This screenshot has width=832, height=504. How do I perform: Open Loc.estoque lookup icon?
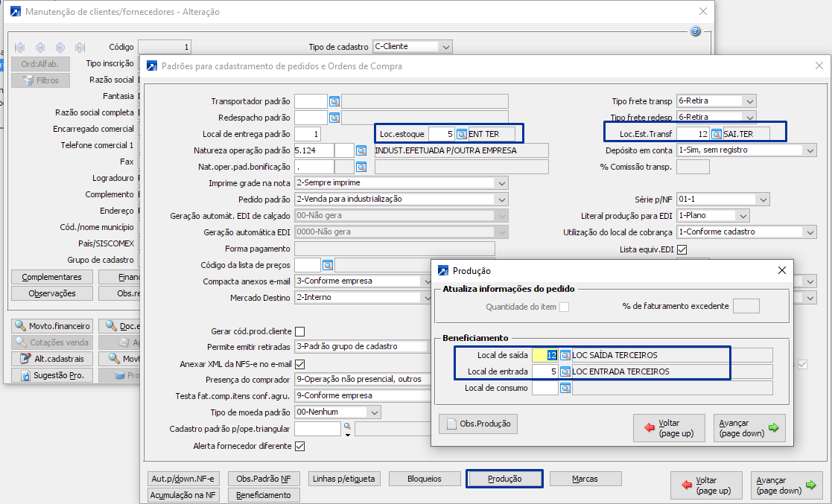(462, 134)
